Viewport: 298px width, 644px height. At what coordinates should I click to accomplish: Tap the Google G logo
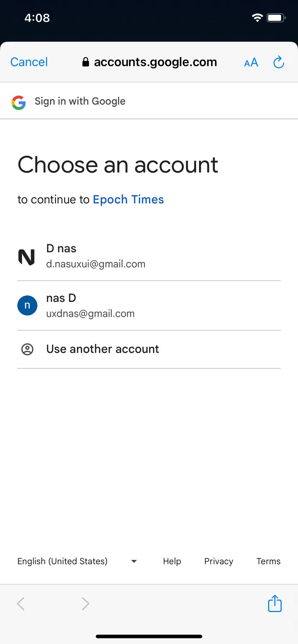pos(18,102)
